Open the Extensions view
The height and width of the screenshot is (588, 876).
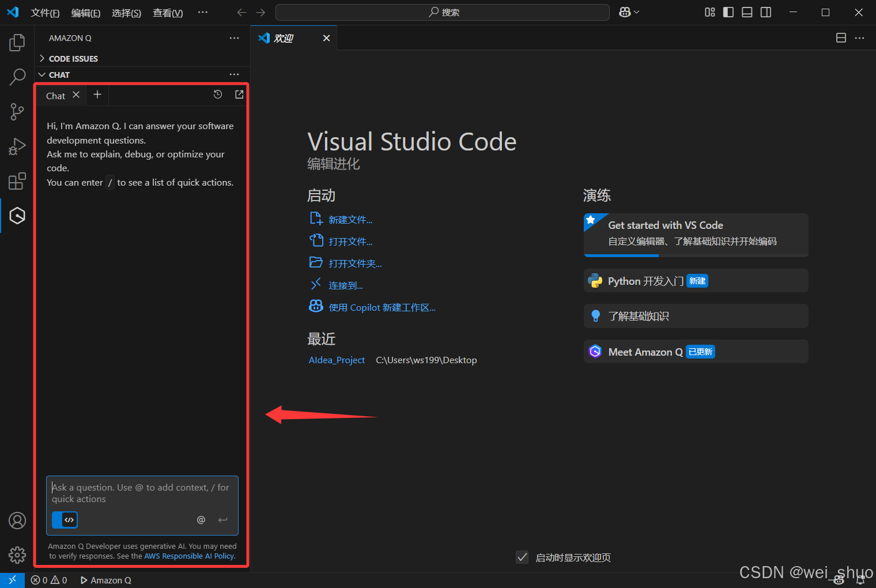17,182
